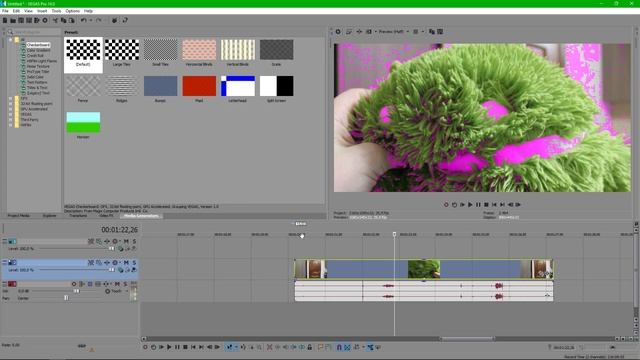
Task: Go to start using preview transport
Action: pos(494,204)
